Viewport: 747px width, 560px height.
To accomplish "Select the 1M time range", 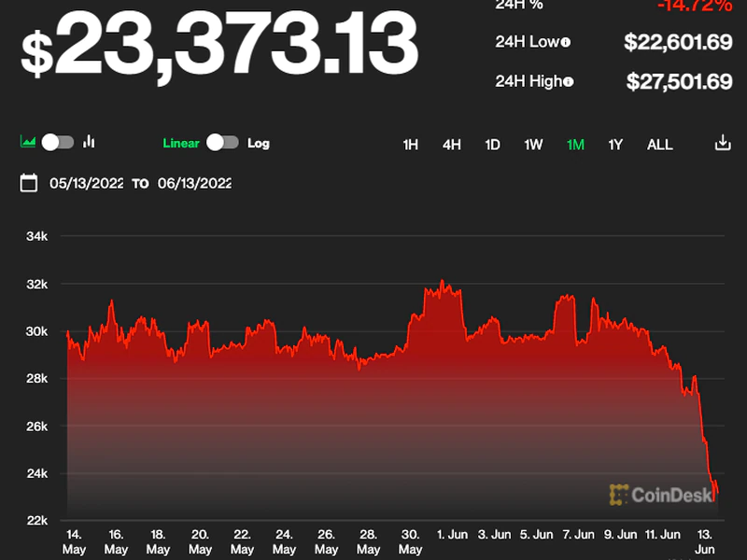I will click(575, 145).
